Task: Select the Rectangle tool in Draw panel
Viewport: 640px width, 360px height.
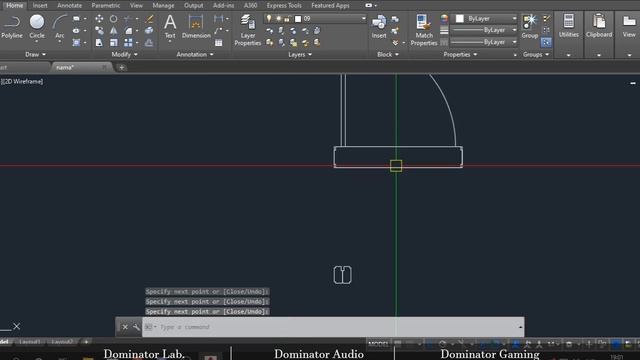Action: click(76, 19)
